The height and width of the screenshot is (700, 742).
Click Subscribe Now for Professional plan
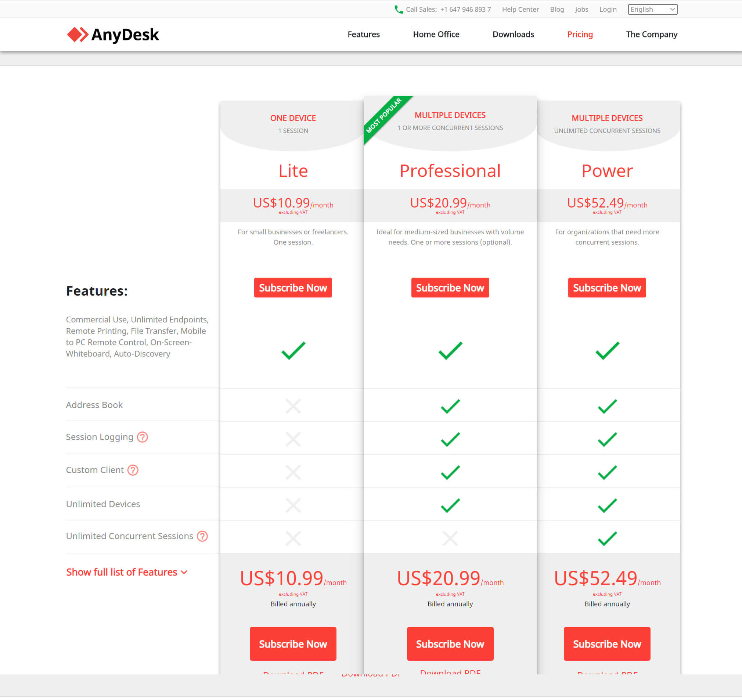(x=449, y=288)
